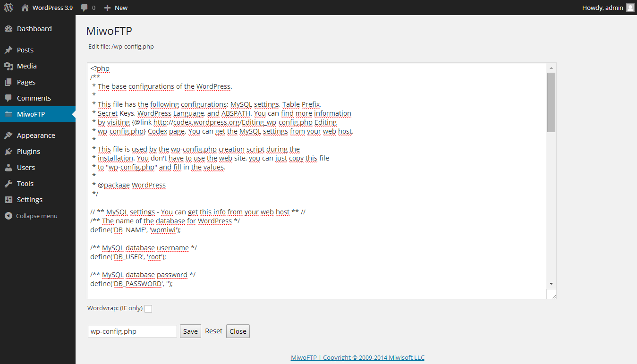The width and height of the screenshot is (637, 364).
Task: Open Appearance menu label
Action: [36, 135]
